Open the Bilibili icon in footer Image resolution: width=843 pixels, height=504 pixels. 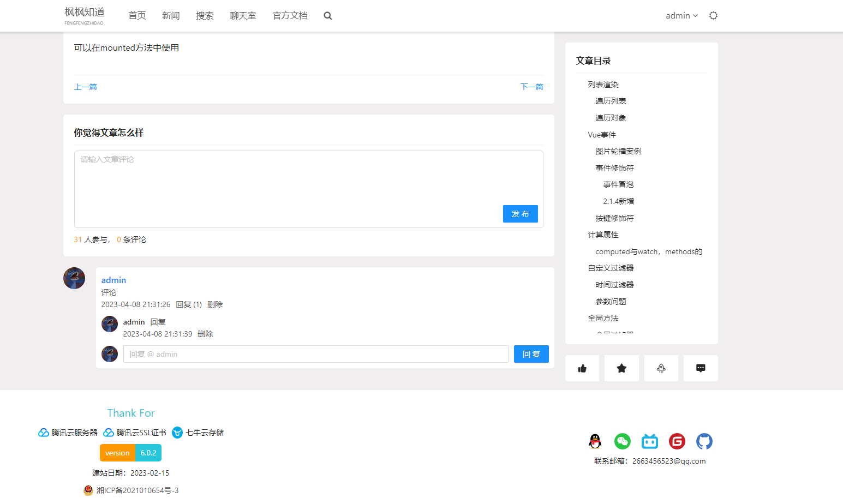[650, 441]
